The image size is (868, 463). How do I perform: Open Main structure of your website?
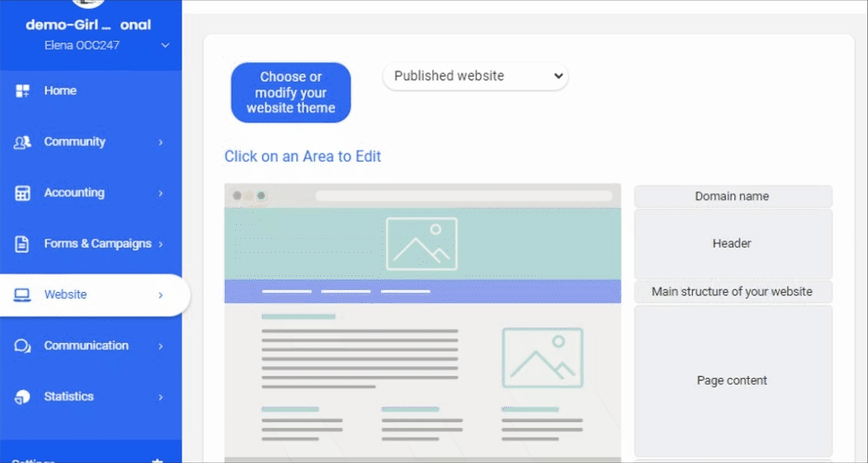[732, 292]
